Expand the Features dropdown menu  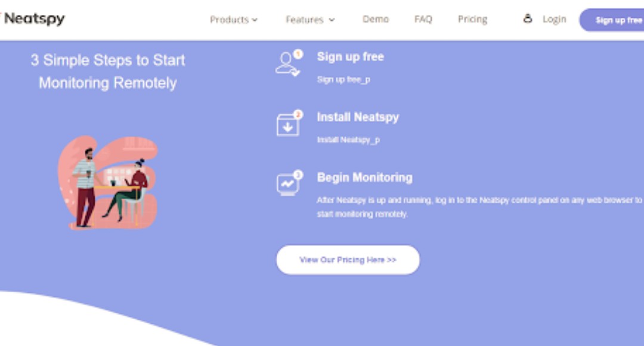(310, 20)
